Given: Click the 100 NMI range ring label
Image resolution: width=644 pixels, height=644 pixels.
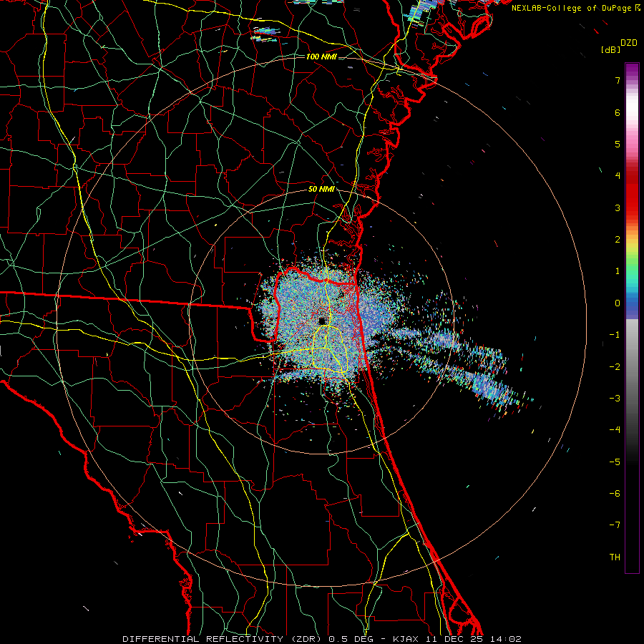Looking at the screenshot, I should pyautogui.click(x=321, y=57).
